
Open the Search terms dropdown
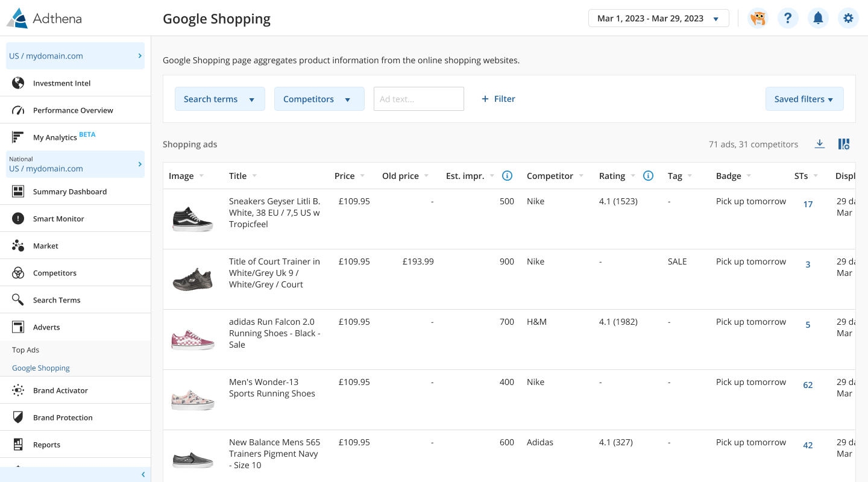tap(219, 99)
